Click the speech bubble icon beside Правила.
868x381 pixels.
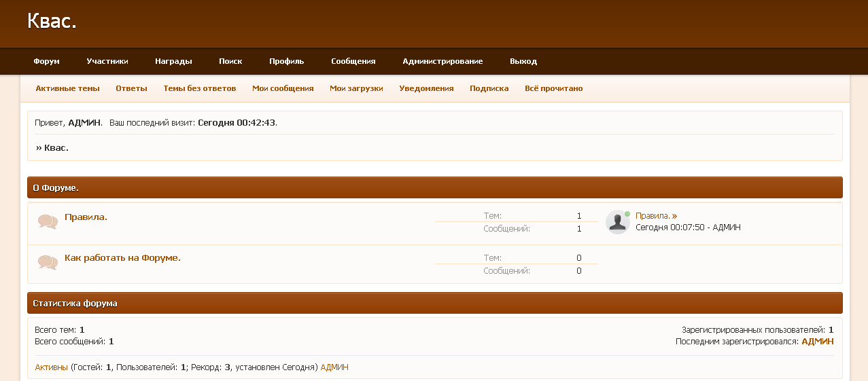(48, 221)
